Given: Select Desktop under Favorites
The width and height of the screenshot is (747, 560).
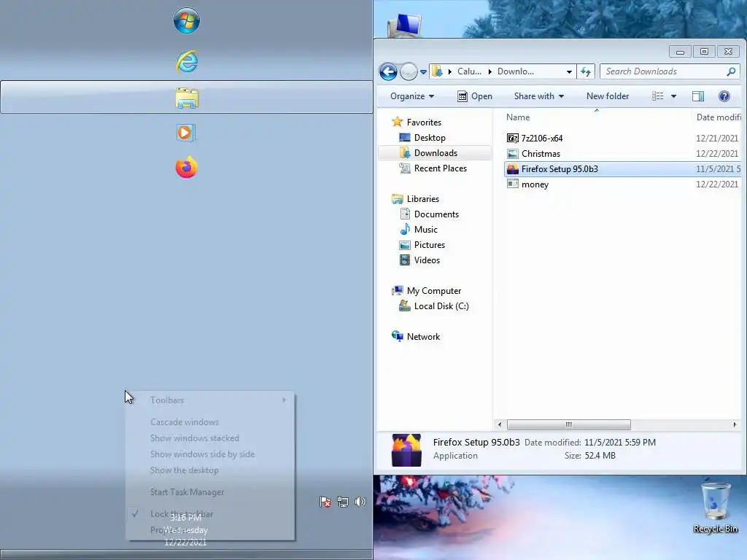Looking at the screenshot, I should (x=430, y=138).
